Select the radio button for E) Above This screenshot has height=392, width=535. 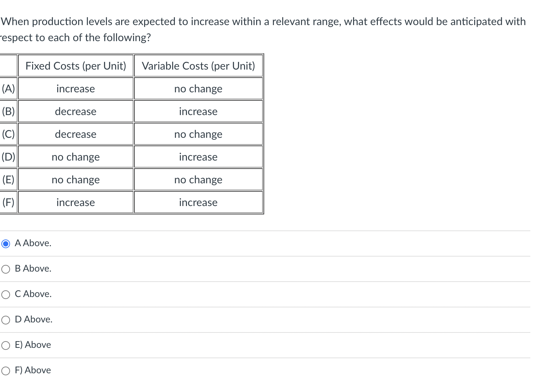coord(5,345)
